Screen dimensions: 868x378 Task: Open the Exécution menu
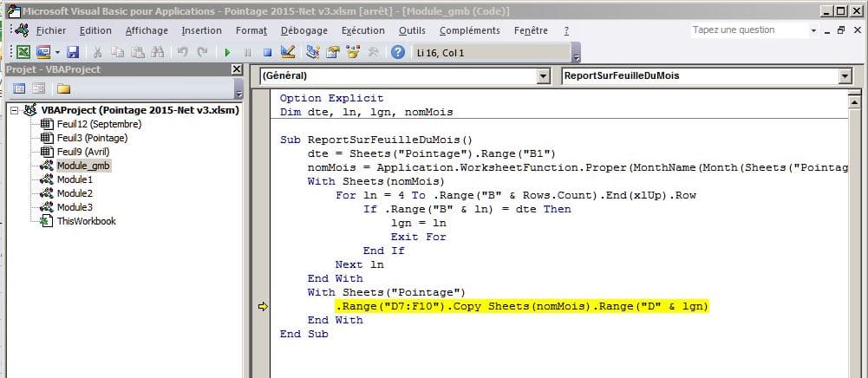(362, 30)
